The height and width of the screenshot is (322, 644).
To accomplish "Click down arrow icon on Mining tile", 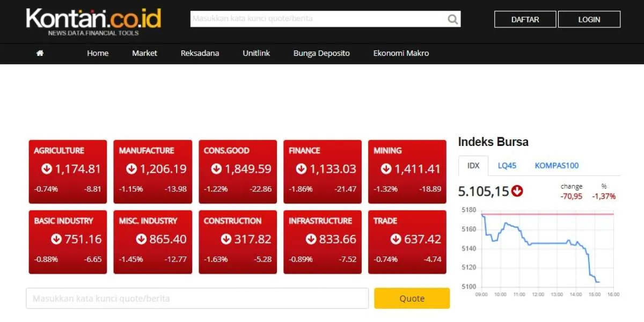I will [x=386, y=169].
